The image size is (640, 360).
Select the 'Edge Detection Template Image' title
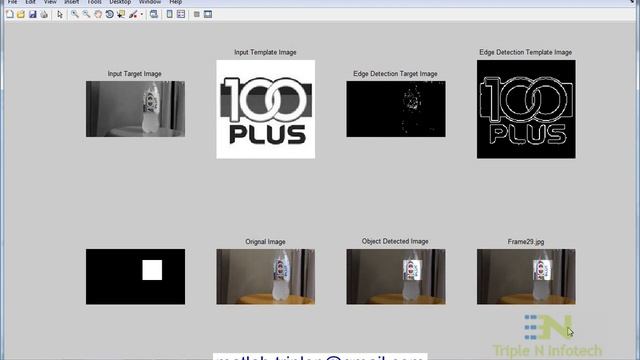click(x=525, y=52)
